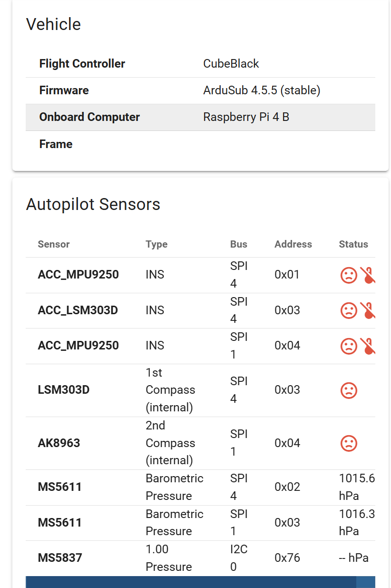This screenshot has height=588, width=391.
Task: Click the horizontal scrollbar below the sensors table
Action: click(190, 582)
